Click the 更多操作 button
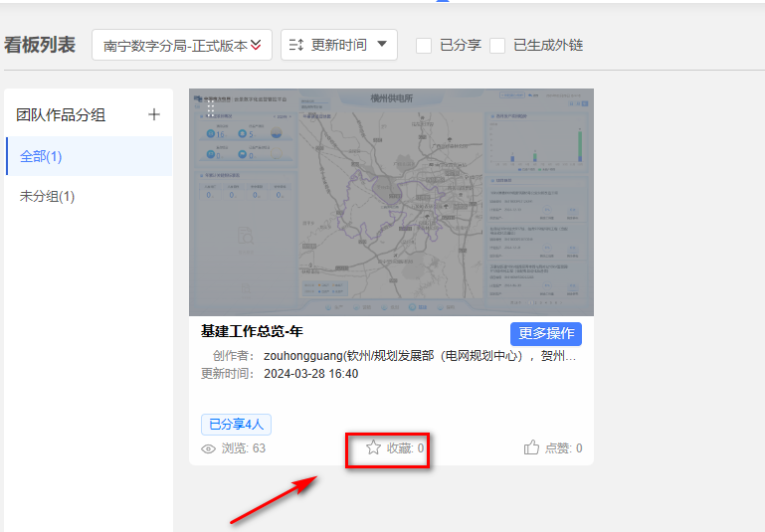This screenshot has width=765, height=532. pos(546,333)
